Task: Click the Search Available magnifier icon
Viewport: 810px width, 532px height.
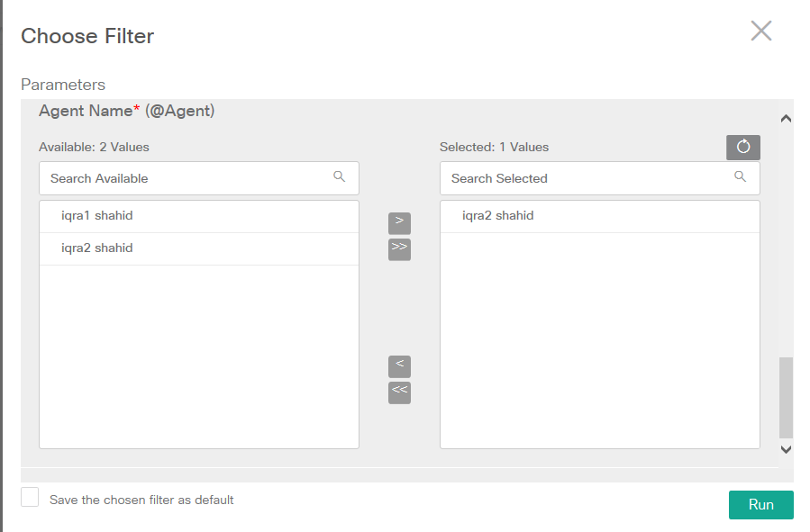Action: coord(340,177)
